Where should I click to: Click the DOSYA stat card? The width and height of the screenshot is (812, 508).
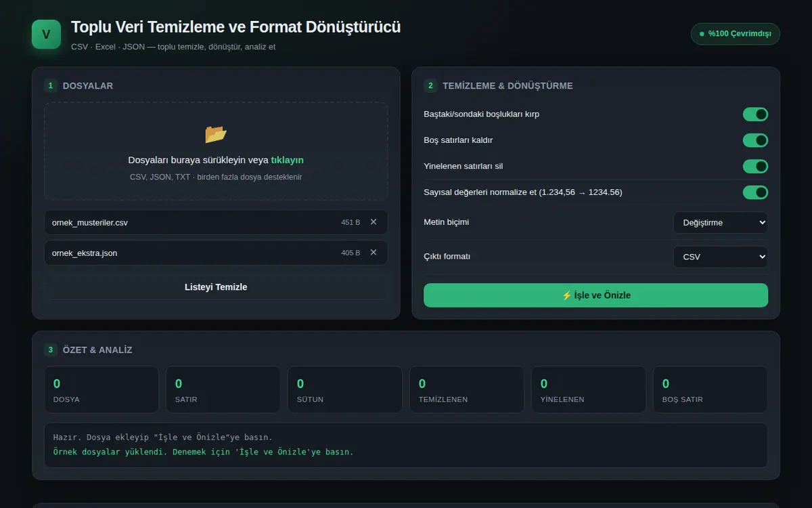coord(101,389)
